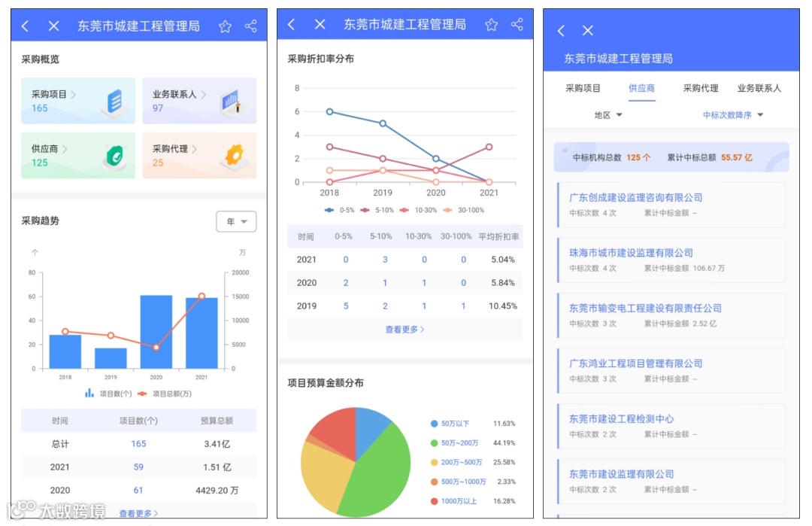The height and width of the screenshot is (526, 812).
Task: Tap the X close icon in the middle screen header
Action: coord(320,24)
